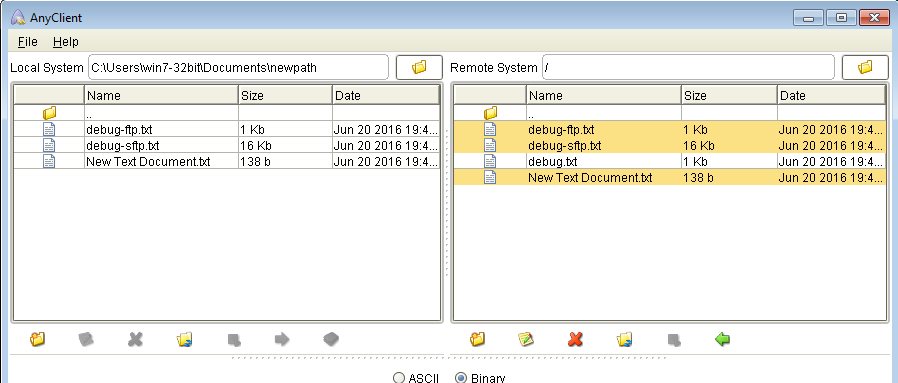Viewport: 898px width, 383px height.
Task: Click the date cell of local debug-ftp.txt
Action: click(x=386, y=129)
